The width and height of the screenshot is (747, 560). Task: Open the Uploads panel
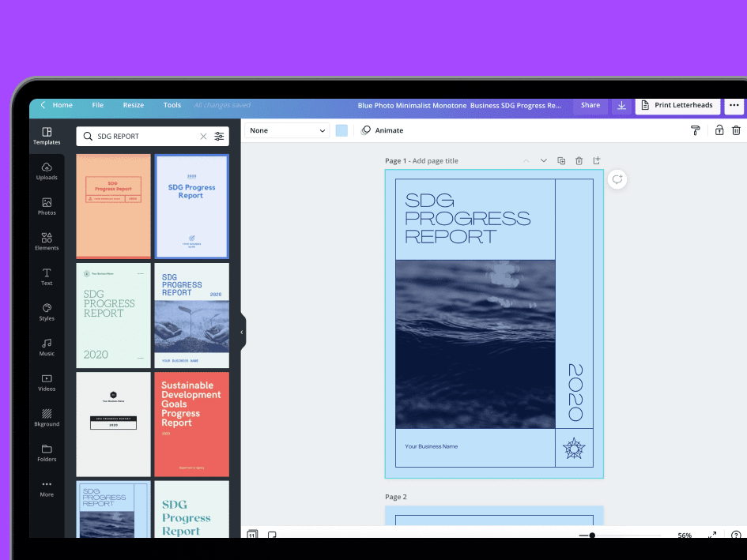[47, 171]
